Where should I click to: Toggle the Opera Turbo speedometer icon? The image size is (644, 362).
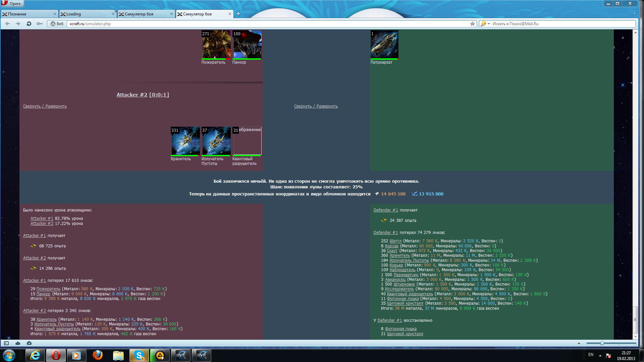click(29, 343)
